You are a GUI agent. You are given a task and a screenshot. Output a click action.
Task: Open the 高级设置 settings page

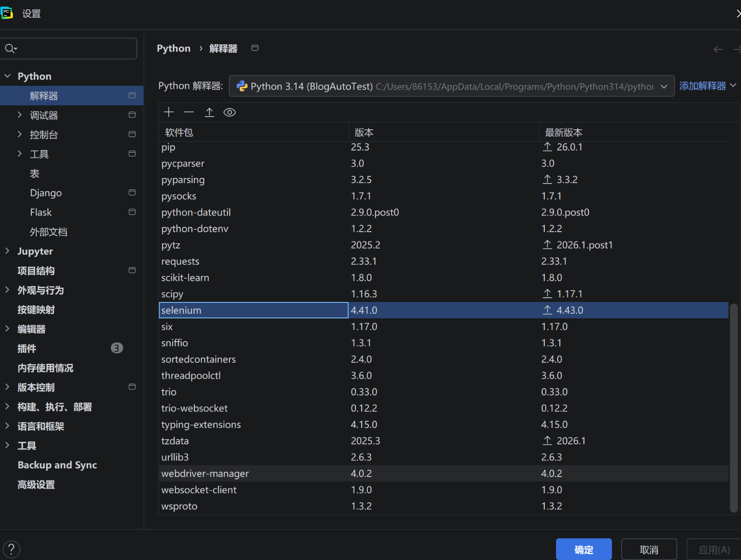pyautogui.click(x=36, y=485)
